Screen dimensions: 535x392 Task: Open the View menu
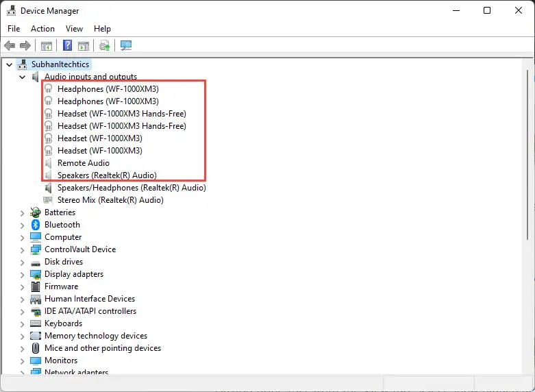(x=74, y=29)
